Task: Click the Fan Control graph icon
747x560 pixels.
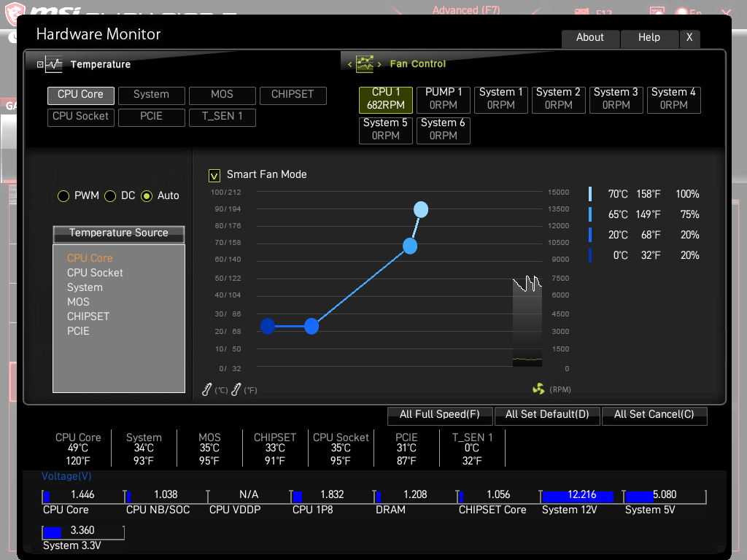Action: point(365,64)
